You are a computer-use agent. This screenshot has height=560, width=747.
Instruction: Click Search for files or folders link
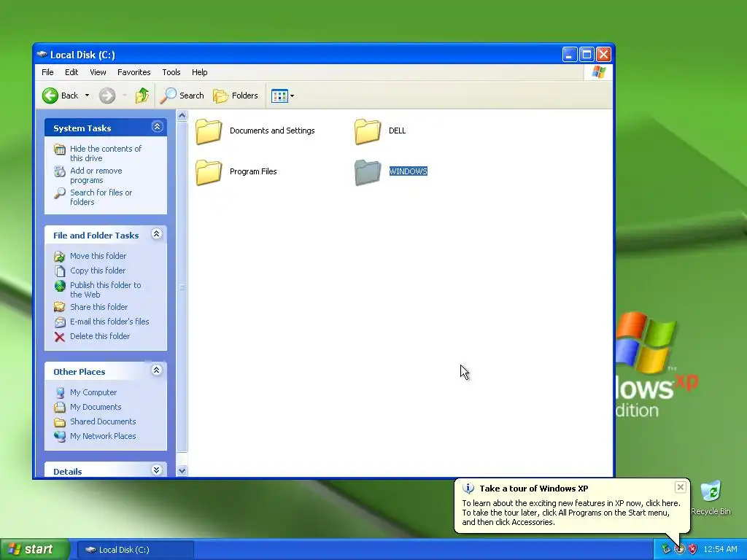(x=101, y=197)
